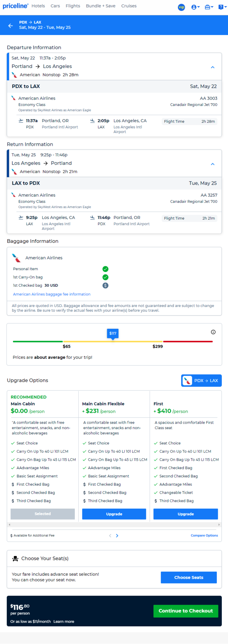
Task: Open the VIP badge icon
Action: click(181, 7)
